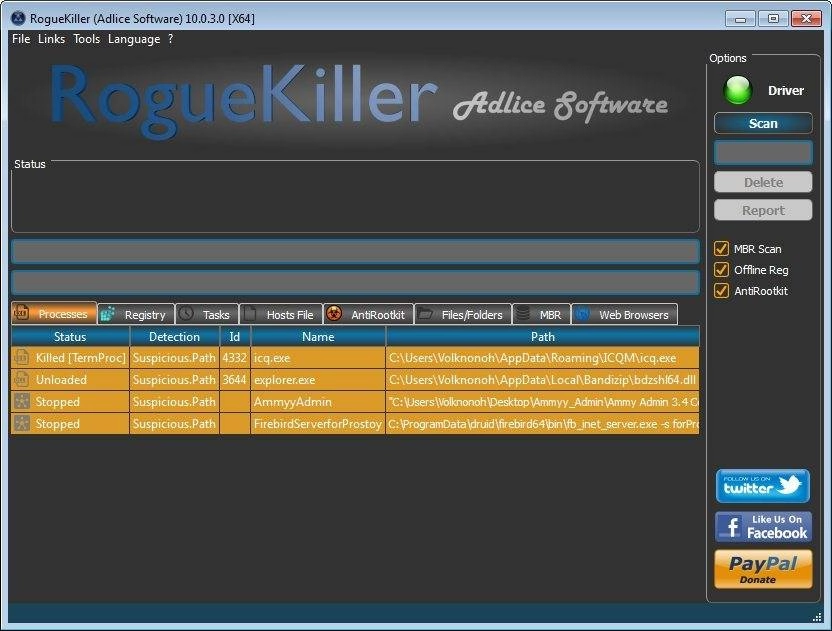
Task: Switch to the Tasks tab
Action: tap(207, 314)
